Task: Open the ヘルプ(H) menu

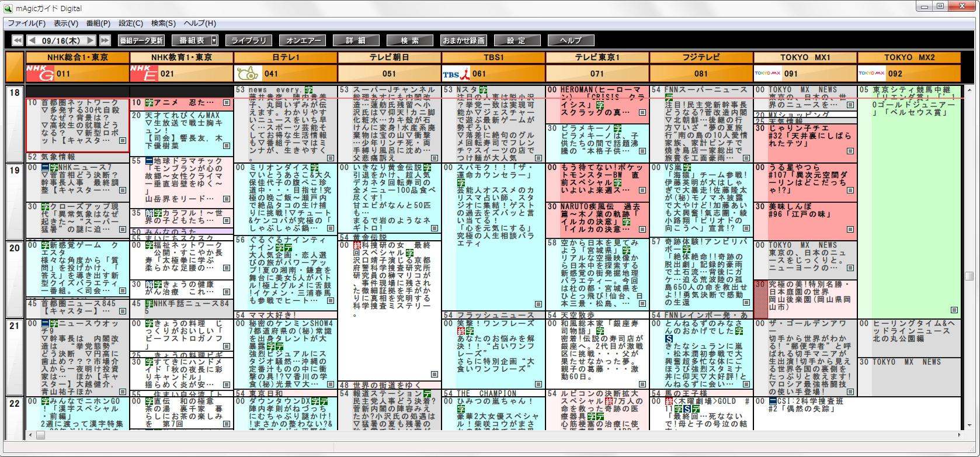Action: point(200,23)
